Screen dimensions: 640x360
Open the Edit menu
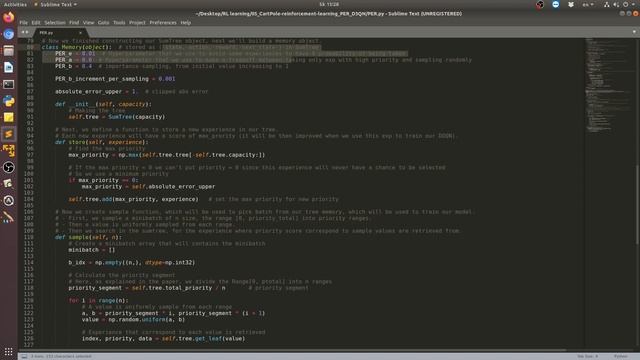point(36,22)
